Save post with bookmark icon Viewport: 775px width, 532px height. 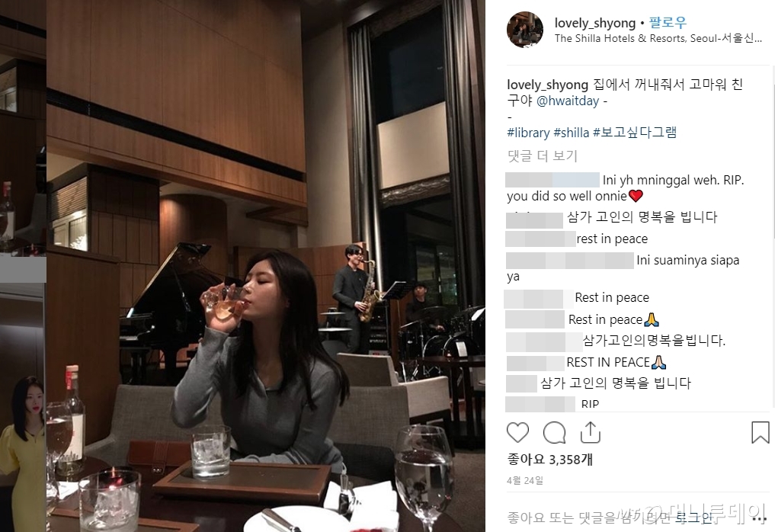(x=761, y=432)
